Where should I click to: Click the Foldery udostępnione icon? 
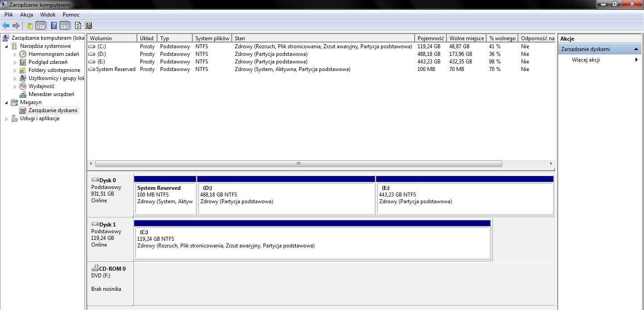23,70
